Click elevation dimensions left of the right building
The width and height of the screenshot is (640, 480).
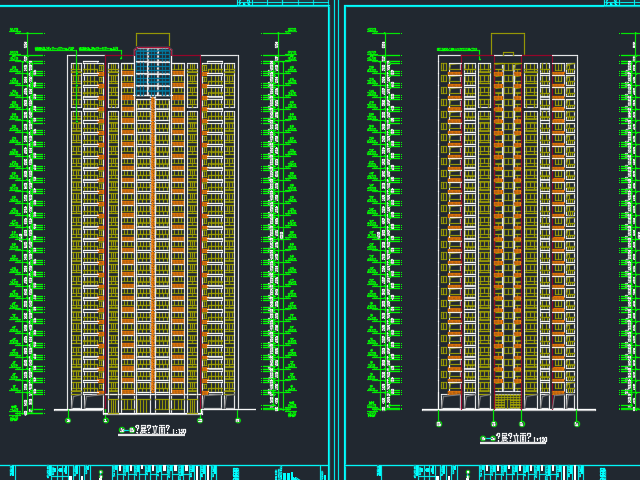click(380, 230)
